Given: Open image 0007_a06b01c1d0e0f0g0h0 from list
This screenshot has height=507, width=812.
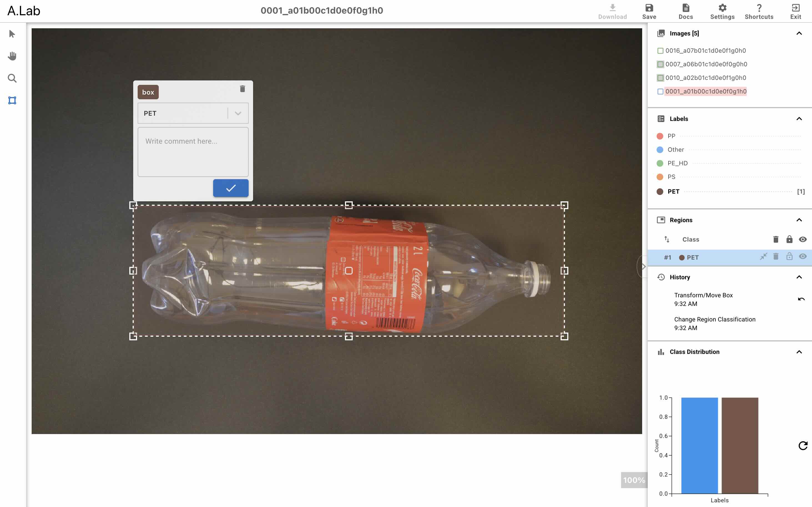Looking at the screenshot, I should tap(706, 64).
